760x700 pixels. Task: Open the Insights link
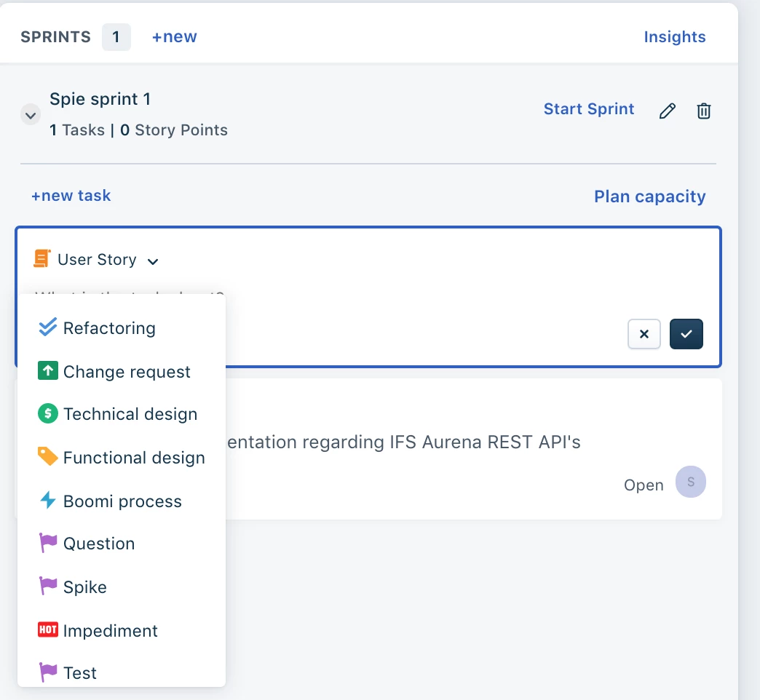(674, 37)
